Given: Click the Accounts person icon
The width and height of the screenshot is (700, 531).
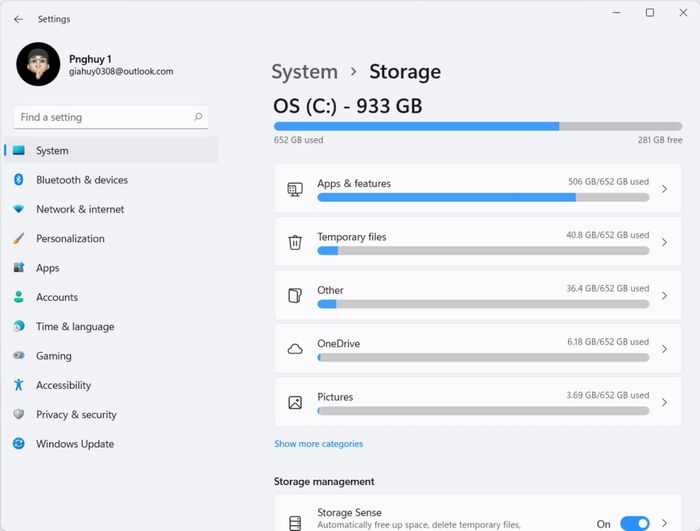Looking at the screenshot, I should (x=19, y=297).
